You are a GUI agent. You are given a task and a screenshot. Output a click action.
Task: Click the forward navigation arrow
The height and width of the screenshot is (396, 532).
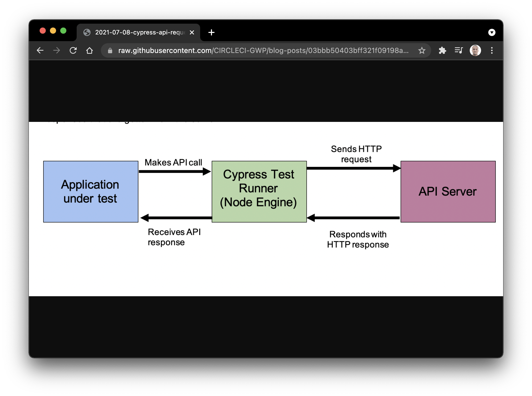[57, 50]
